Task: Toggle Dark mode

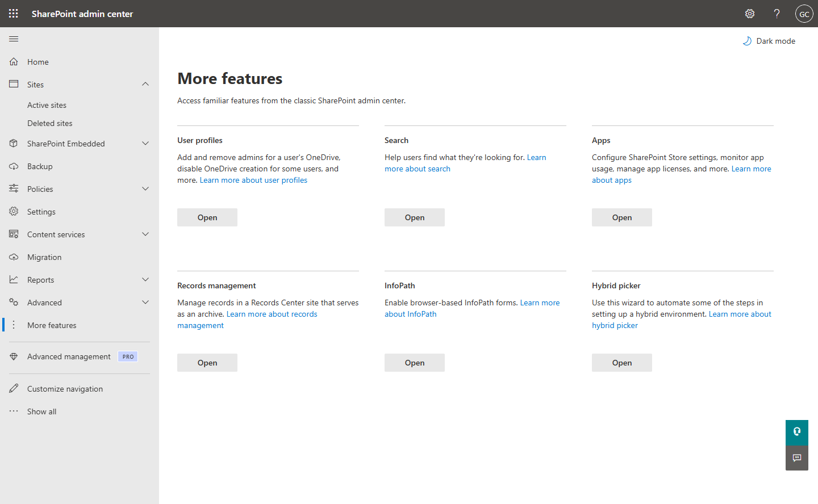Action: click(769, 41)
